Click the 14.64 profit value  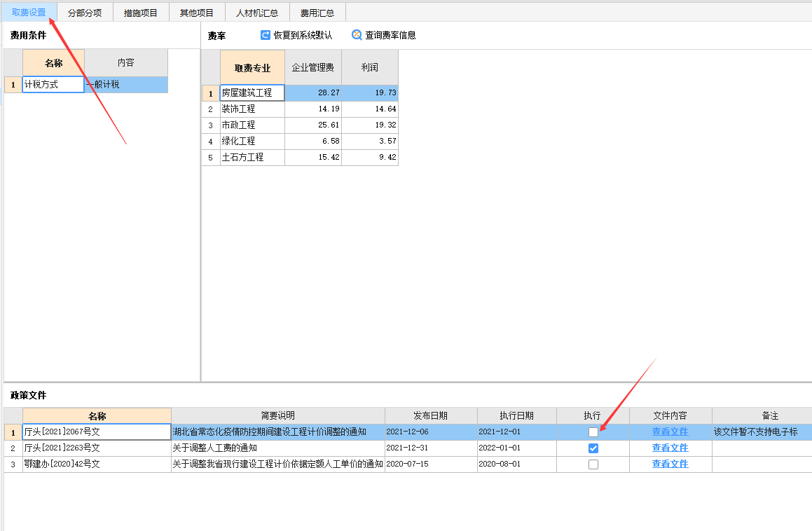point(370,109)
